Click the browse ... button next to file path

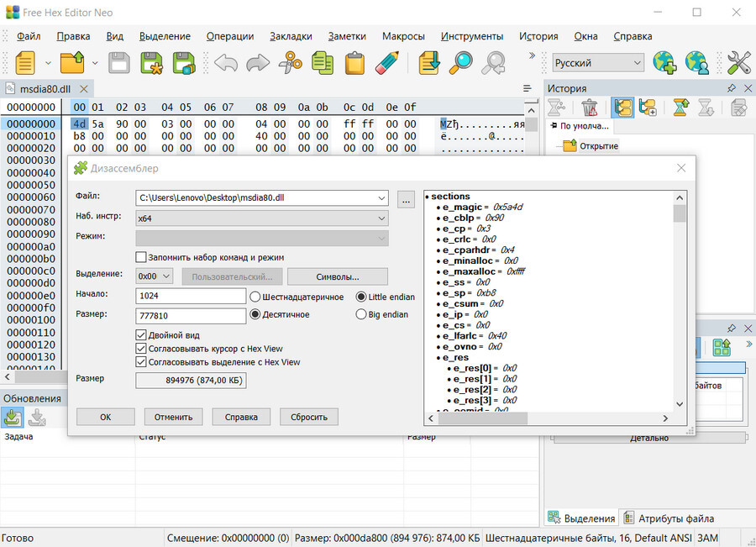[x=406, y=199]
